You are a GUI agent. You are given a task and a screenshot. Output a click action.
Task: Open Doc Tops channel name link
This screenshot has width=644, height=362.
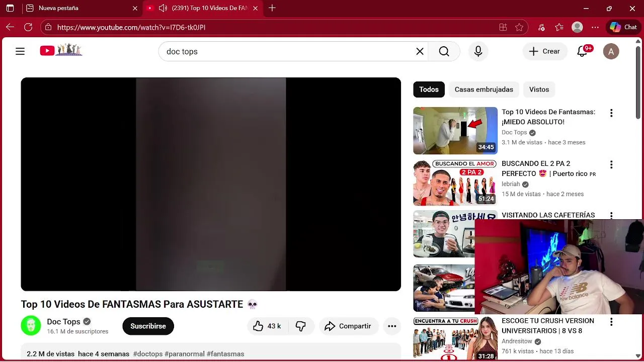63,322
